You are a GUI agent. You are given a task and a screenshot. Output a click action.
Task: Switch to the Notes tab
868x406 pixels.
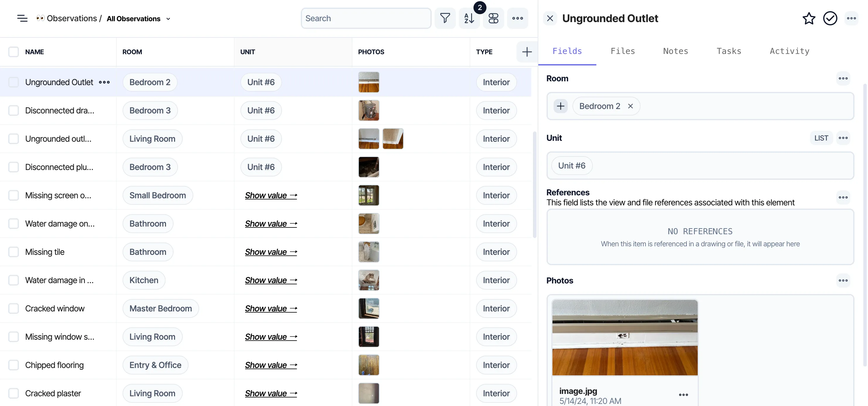tap(675, 51)
